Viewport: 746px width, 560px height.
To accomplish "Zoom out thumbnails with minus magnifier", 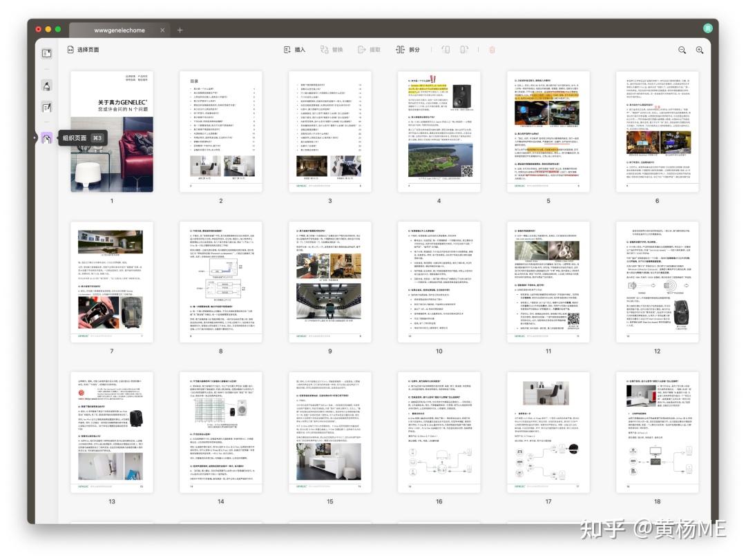I will click(682, 50).
